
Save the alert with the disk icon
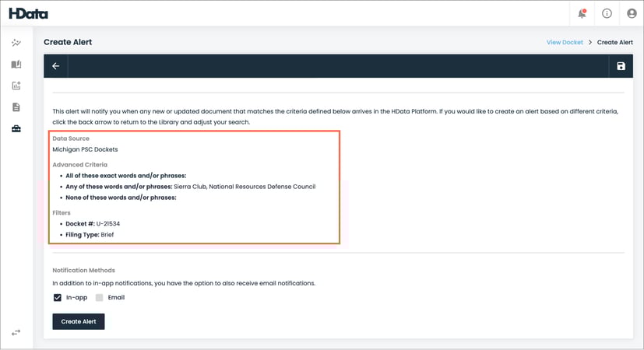point(621,66)
